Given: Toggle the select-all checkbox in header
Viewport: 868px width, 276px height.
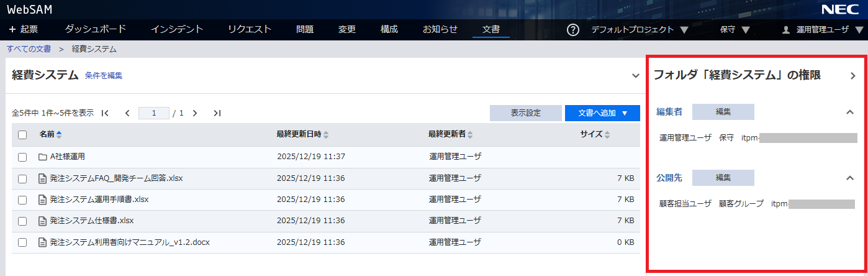Looking at the screenshot, I should (x=22, y=134).
